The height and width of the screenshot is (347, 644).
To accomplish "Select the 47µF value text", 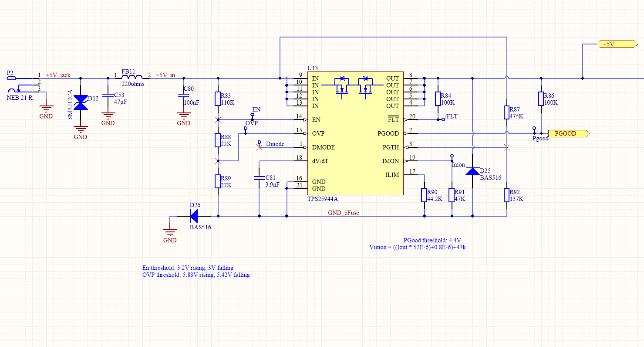I will [121, 102].
